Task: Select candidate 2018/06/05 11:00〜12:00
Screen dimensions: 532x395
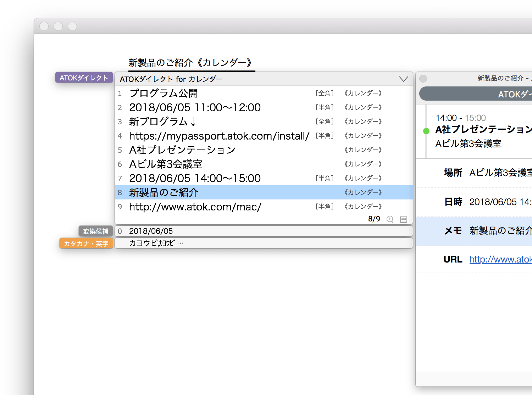Action: click(x=264, y=107)
